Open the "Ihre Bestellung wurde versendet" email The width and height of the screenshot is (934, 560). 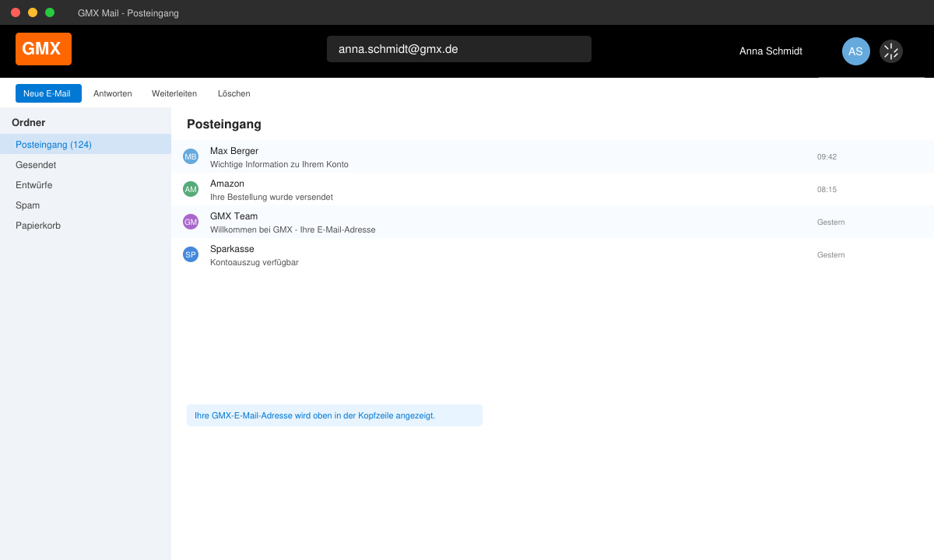(x=553, y=189)
